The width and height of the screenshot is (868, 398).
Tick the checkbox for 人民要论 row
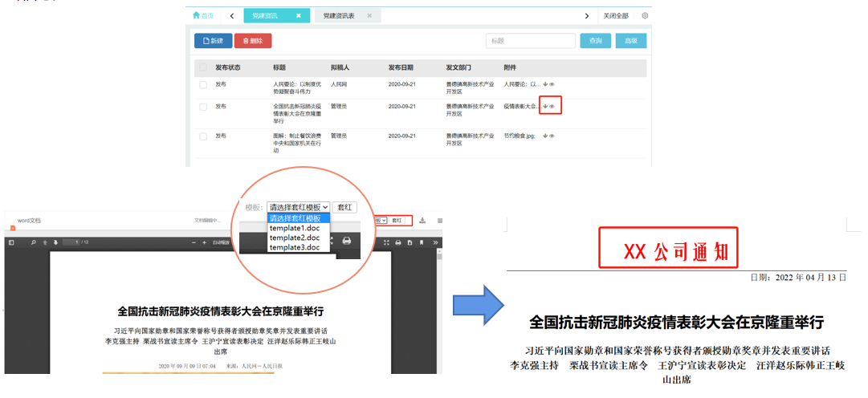pos(203,84)
